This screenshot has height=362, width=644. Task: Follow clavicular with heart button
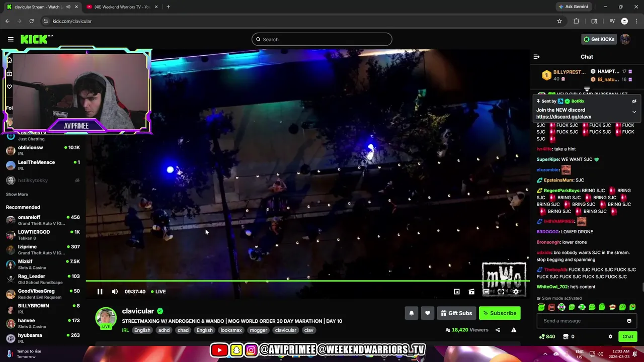pos(427,313)
